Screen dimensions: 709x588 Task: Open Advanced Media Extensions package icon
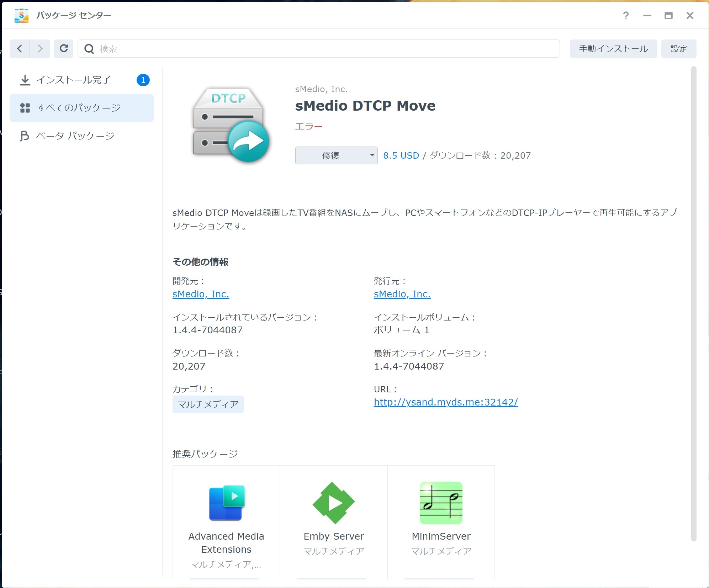coord(226,502)
